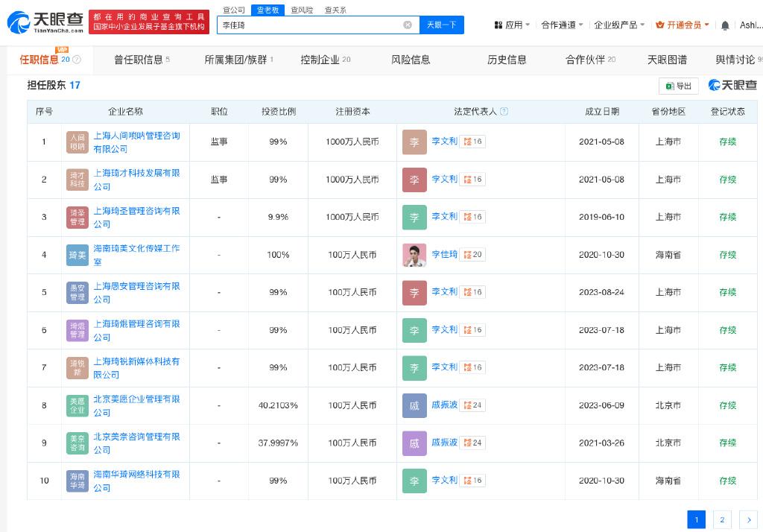The width and height of the screenshot is (763, 532).
Task: Click the Tianyancha logo in header
Action: (45, 22)
